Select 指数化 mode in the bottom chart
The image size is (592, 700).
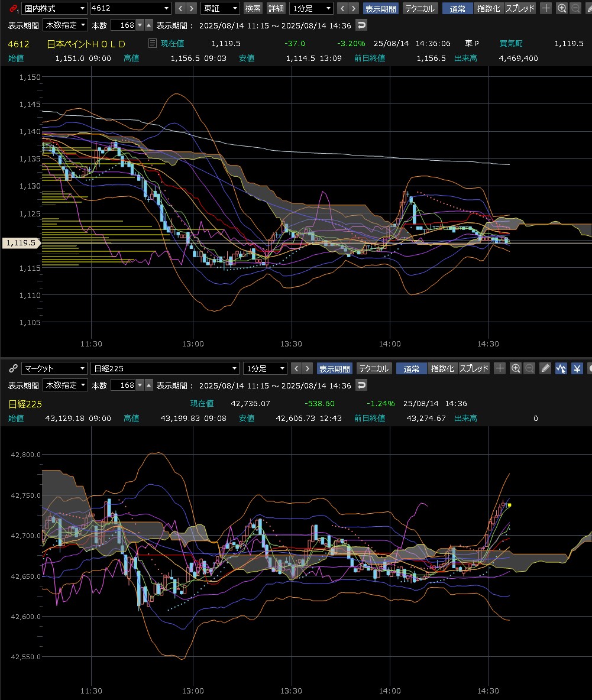click(x=442, y=369)
